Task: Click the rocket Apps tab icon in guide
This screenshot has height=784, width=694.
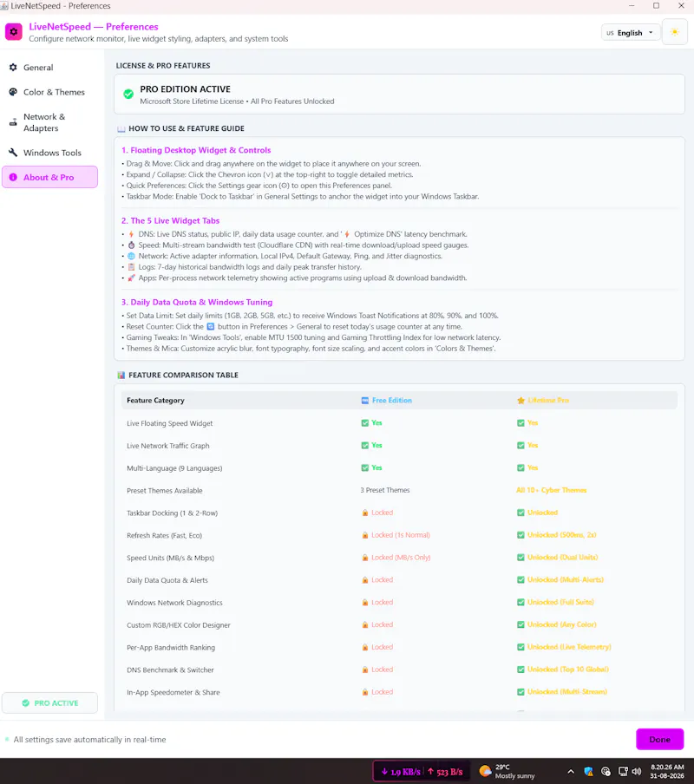Action: (x=131, y=278)
